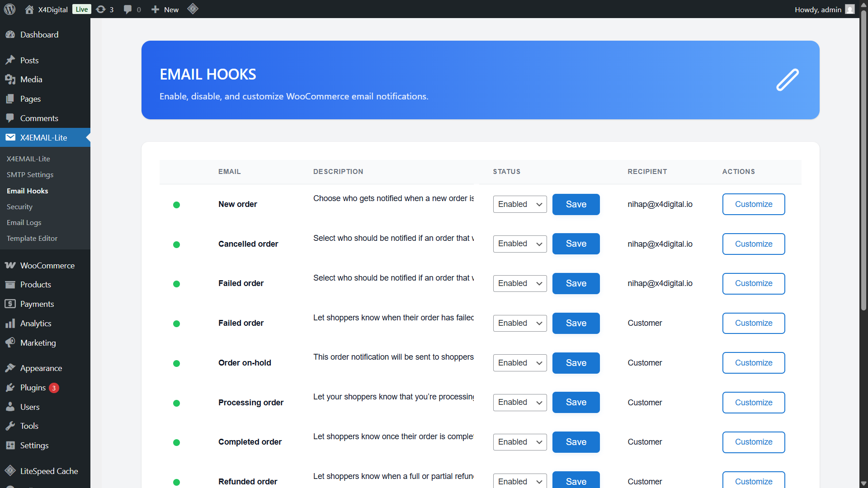Click the LiteSpeed diamond icon in top bar
This screenshot has height=488, width=868.
tap(193, 9)
